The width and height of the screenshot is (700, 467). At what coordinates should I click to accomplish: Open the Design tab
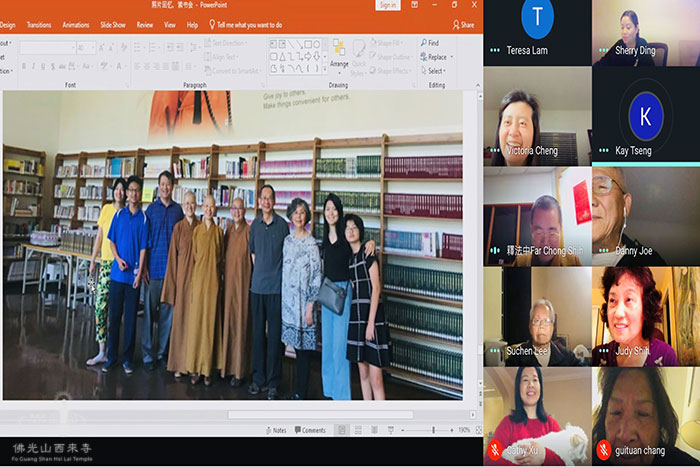coord(7,25)
